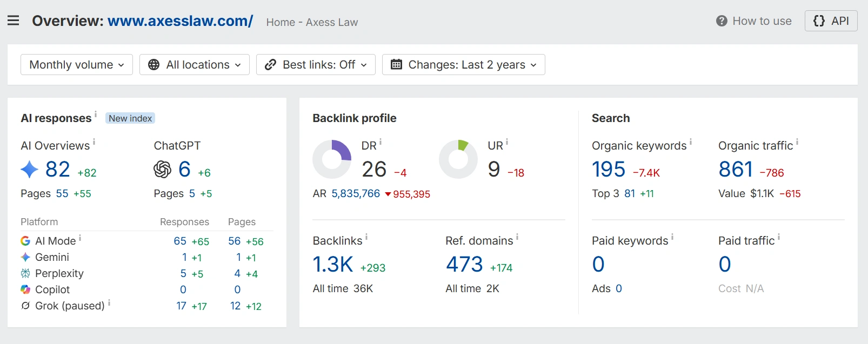Show info tooltip for UR
This screenshot has height=344, width=868.
[x=507, y=141]
